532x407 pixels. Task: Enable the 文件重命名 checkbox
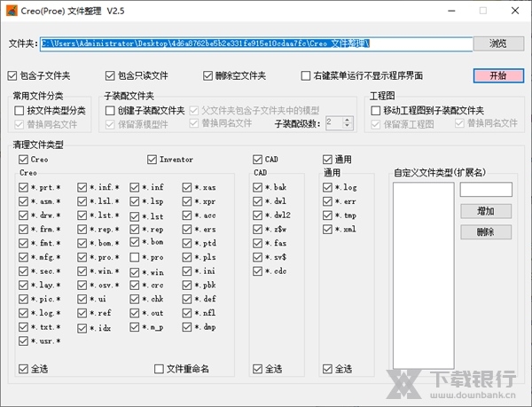point(159,369)
